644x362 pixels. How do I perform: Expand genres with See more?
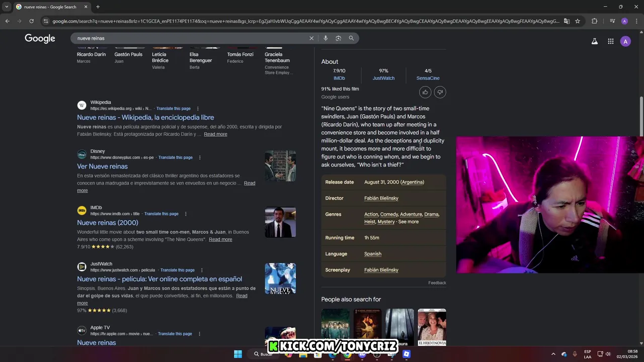(x=409, y=222)
